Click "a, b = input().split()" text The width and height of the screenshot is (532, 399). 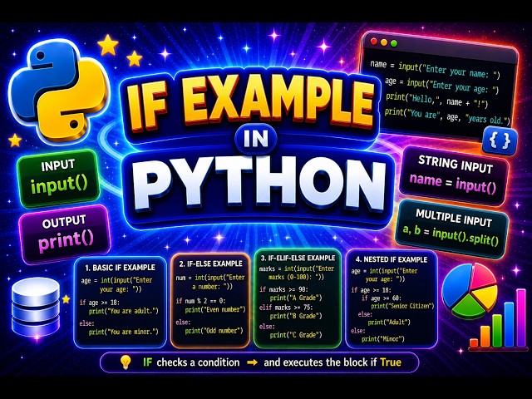[451, 236]
